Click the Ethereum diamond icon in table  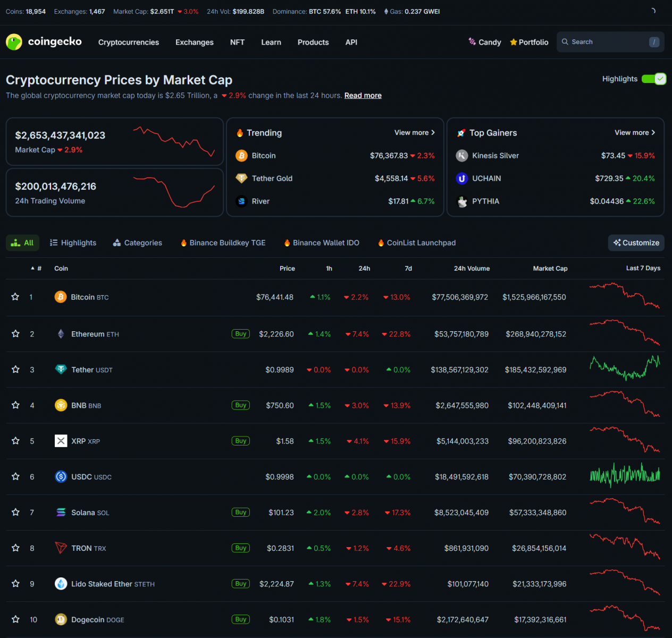[61, 334]
